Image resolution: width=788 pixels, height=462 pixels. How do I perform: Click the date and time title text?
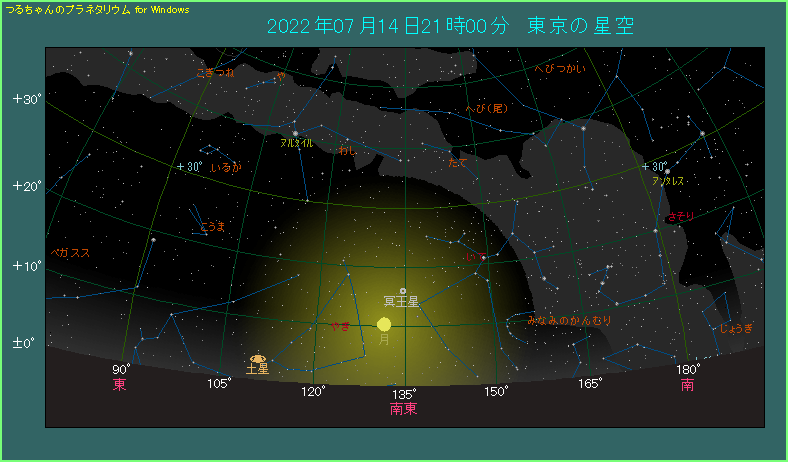click(x=450, y=25)
